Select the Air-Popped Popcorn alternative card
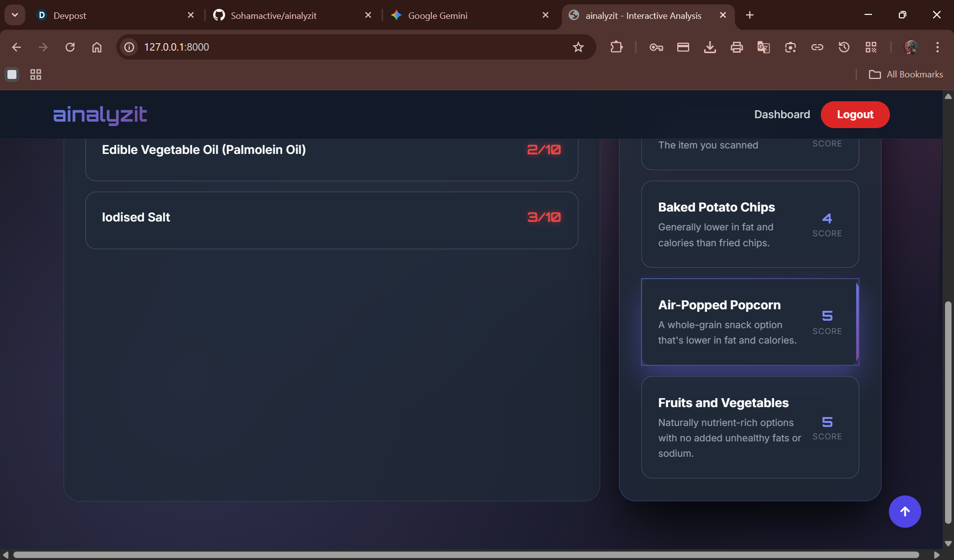This screenshot has width=954, height=560. click(x=749, y=322)
